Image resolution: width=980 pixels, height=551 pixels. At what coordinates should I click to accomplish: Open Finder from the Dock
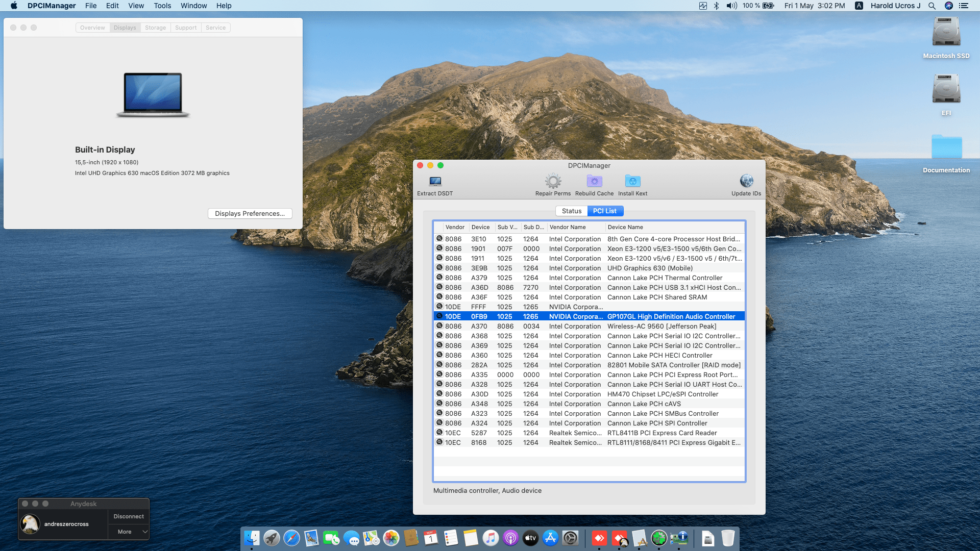click(x=252, y=538)
